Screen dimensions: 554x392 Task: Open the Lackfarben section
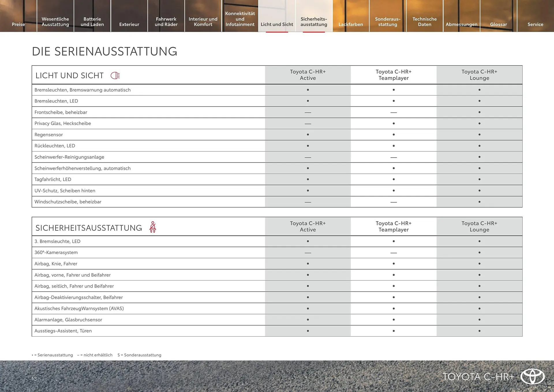[x=351, y=24]
